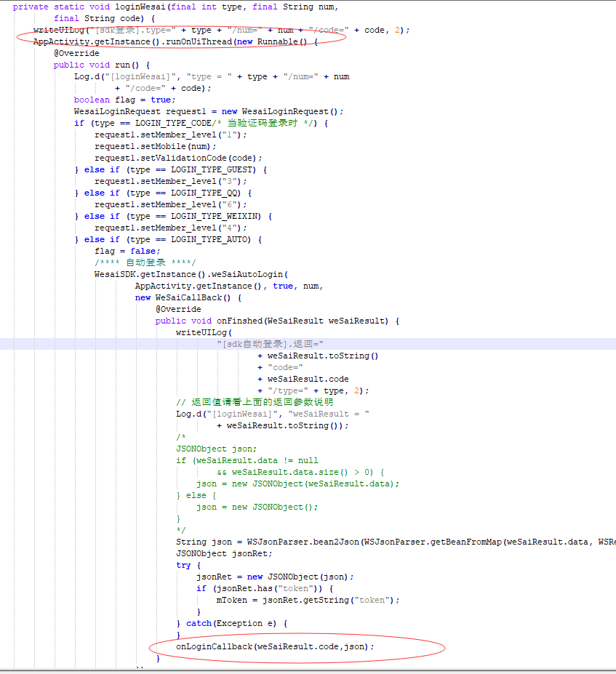Click the 'public void run()' line
Image resolution: width=616 pixels, height=674 pixels.
[102, 65]
